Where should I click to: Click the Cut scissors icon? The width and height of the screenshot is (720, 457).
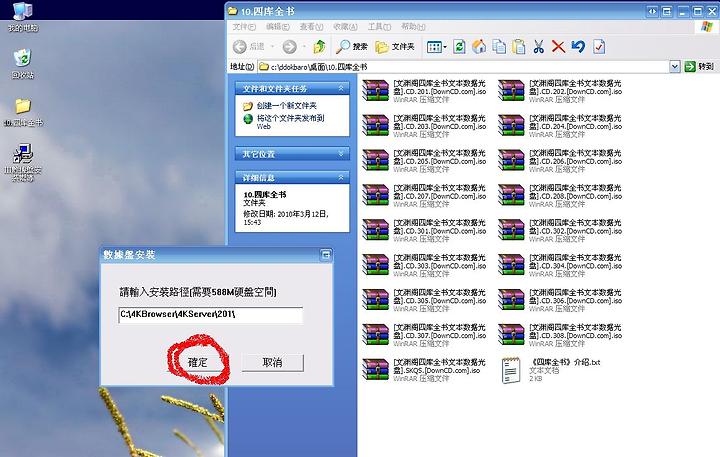tap(539, 46)
